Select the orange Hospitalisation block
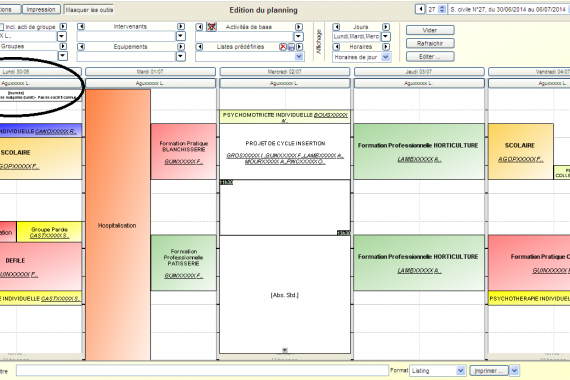570x380 pixels. point(118,225)
